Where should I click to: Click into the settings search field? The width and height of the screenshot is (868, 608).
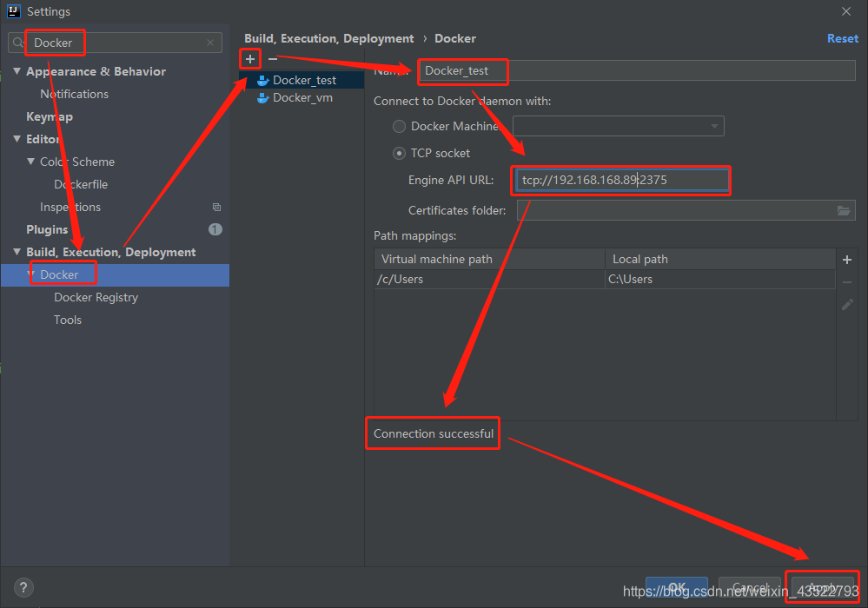(x=116, y=43)
